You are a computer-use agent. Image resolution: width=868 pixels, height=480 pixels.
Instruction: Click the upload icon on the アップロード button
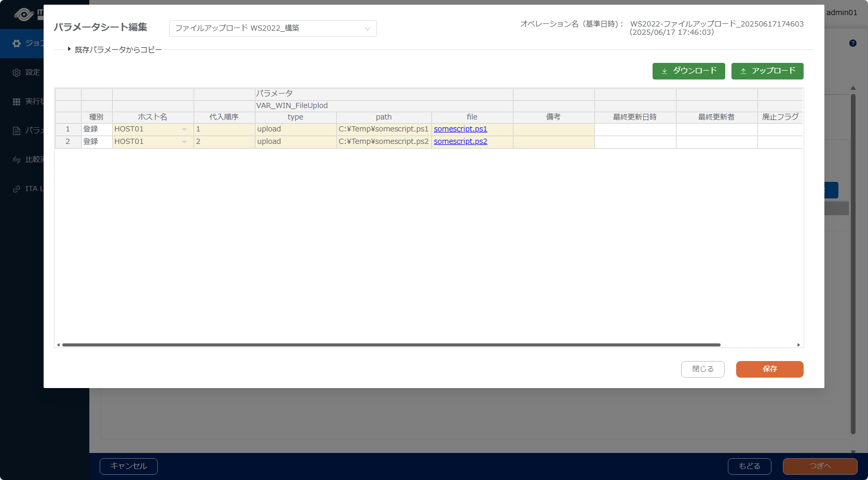pyautogui.click(x=743, y=71)
